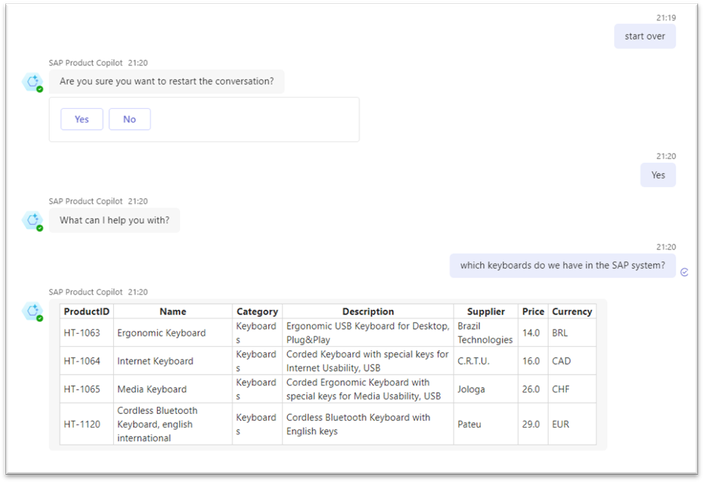The height and width of the screenshot is (483, 705).
Task: Click the Category column header
Action: click(257, 311)
